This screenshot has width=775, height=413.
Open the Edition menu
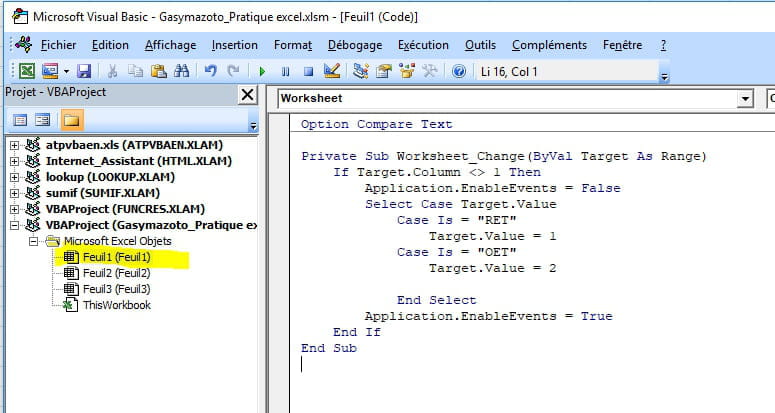click(x=110, y=45)
